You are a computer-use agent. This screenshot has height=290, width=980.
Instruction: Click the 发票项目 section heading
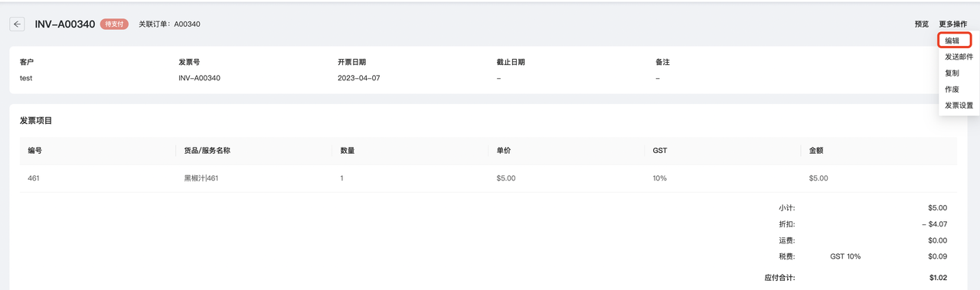pos(36,121)
